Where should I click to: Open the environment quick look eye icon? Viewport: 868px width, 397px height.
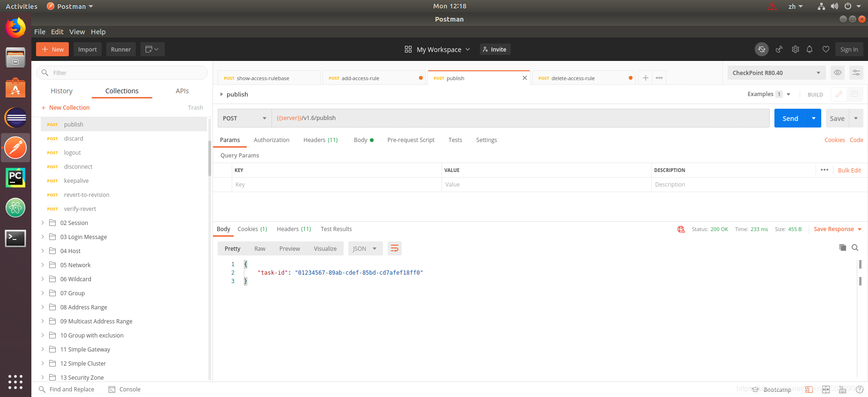[838, 73]
